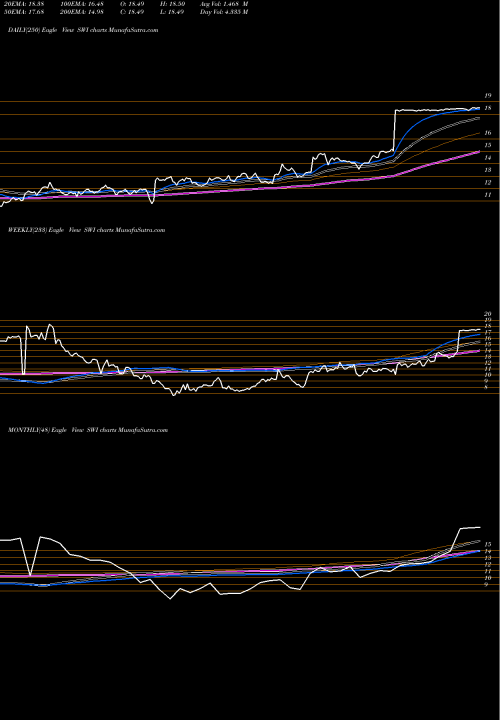
Task: Click the Day Vol reading
Action: tap(224, 12)
